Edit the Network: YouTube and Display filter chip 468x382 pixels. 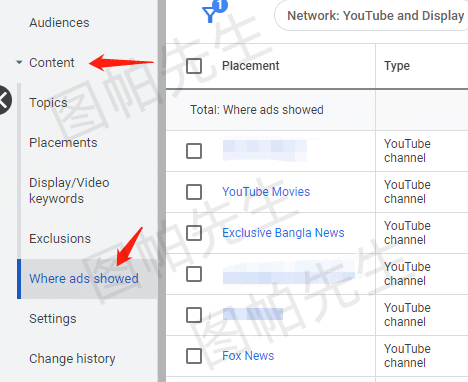coord(371,16)
